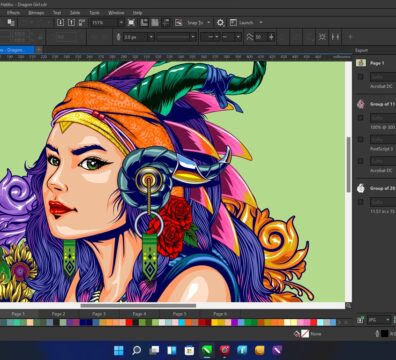Toggle the checkbox under Page 1

pyautogui.click(x=360, y=77)
